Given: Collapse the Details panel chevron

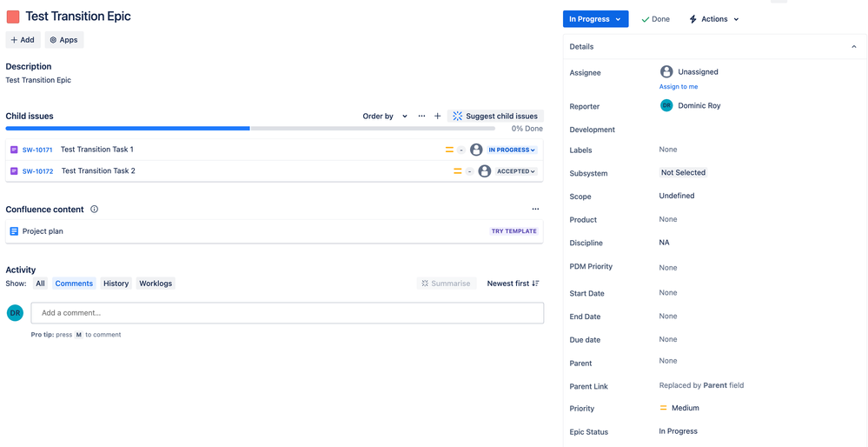Looking at the screenshot, I should tap(854, 47).
